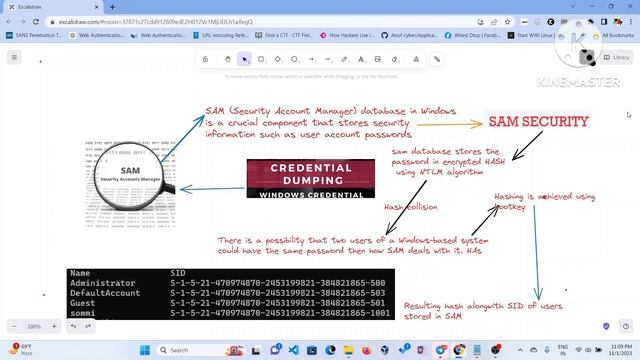Viewport: 640px width, 360px height.
Task: Select the Selection arrow tool
Action: tap(244, 59)
